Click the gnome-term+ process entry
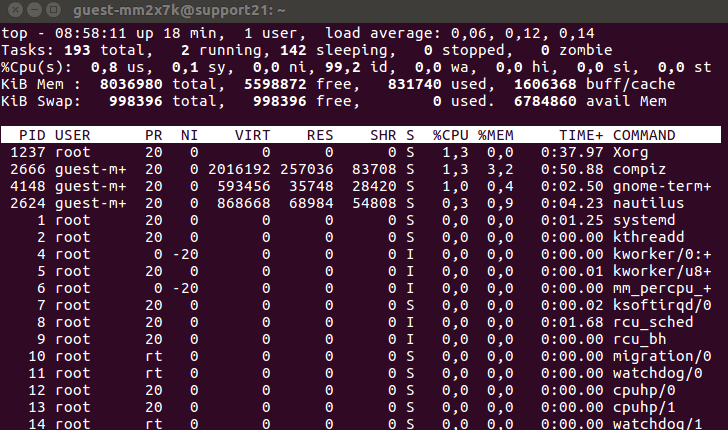Viewport: 728px width, 430px height. (x=661, y=186)
